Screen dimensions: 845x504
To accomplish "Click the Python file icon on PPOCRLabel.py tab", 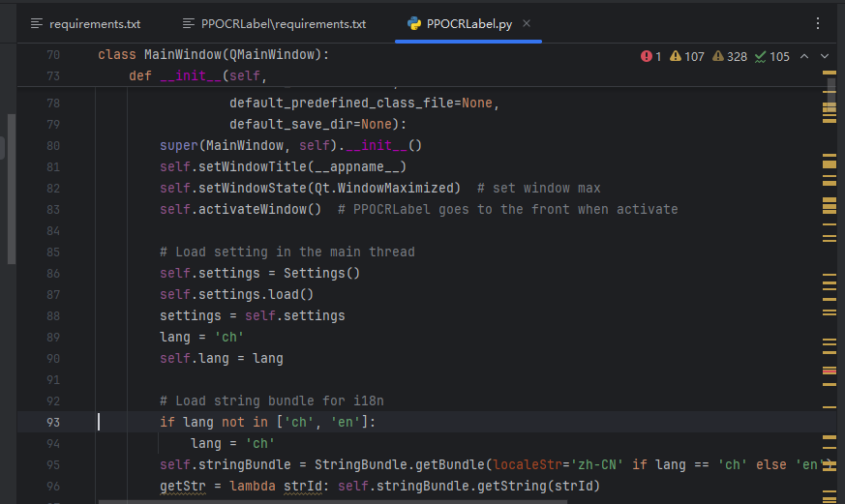I will 414,23.
